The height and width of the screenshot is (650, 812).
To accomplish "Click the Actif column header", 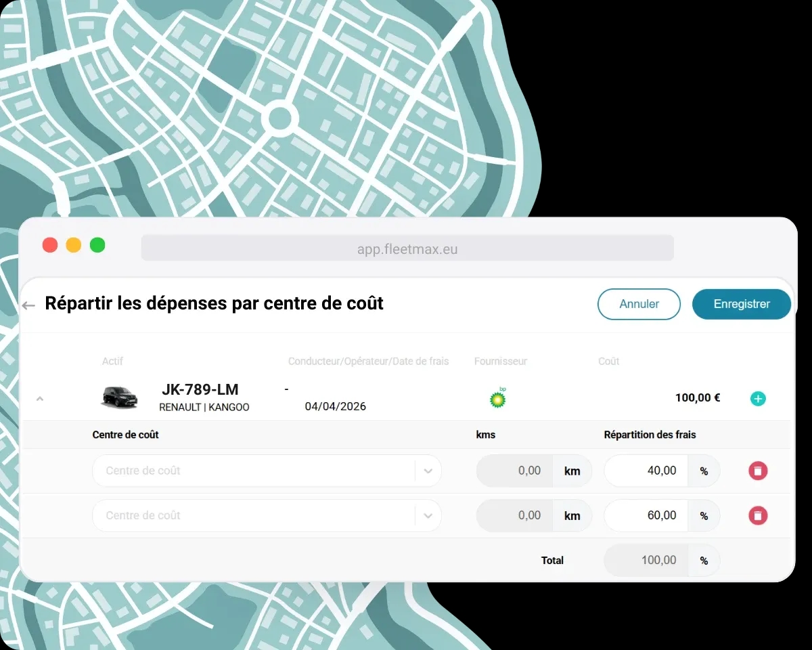I will pos(113,361).
